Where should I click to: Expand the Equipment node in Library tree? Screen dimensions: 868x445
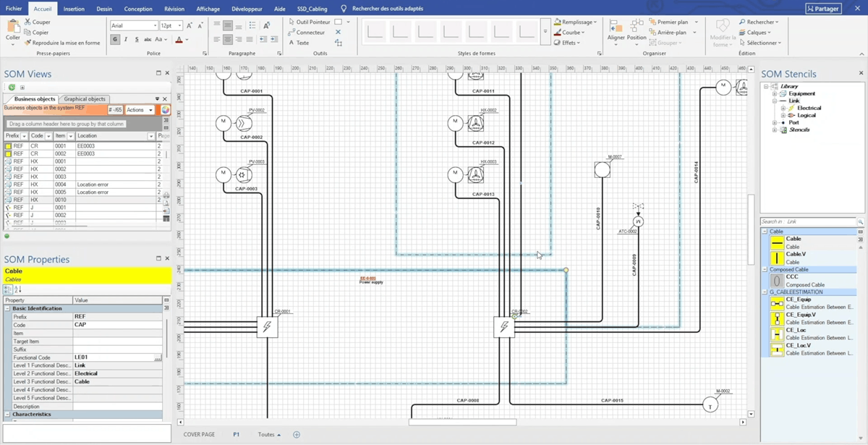(774, 94)
